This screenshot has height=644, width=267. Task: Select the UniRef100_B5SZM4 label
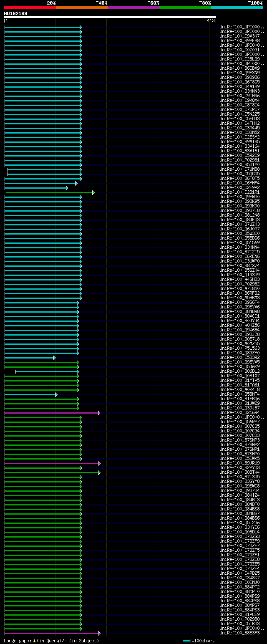point(239,270)
